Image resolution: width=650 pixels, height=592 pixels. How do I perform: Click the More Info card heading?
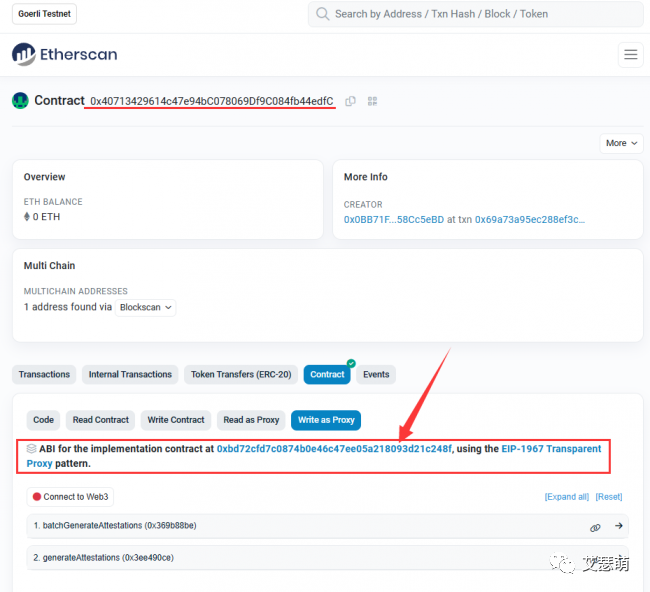[x=366, y=177]
